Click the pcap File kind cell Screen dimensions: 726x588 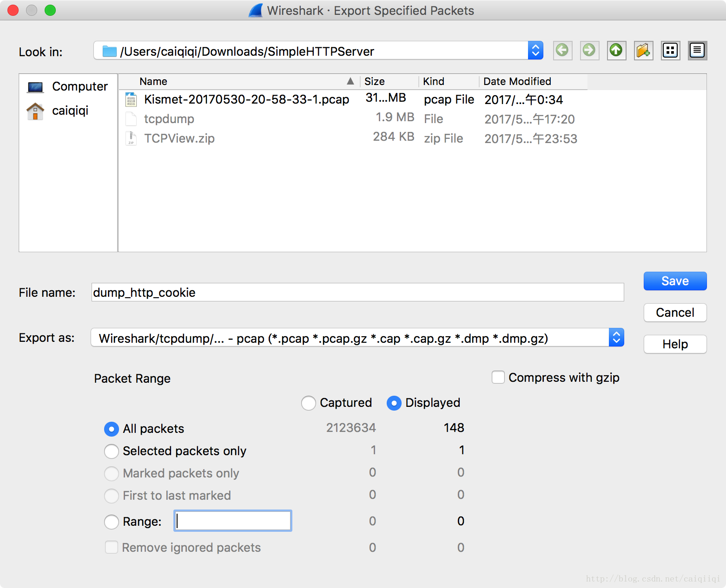[x=449, y=99]
